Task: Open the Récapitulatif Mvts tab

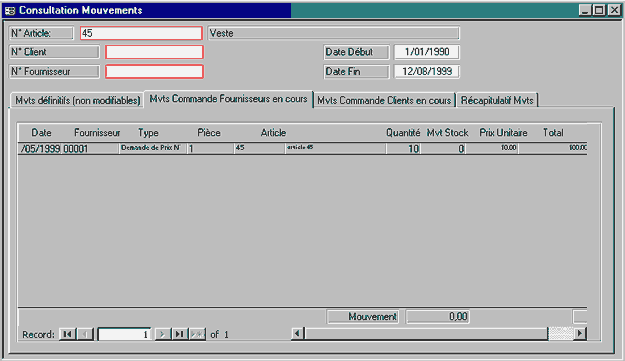Action: (x=497, y=100)
